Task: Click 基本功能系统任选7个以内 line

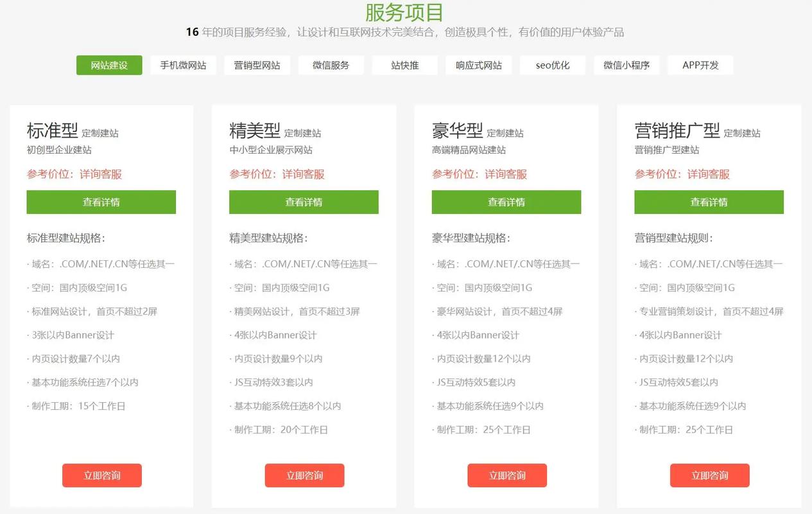Action: [x=82, y=383]
